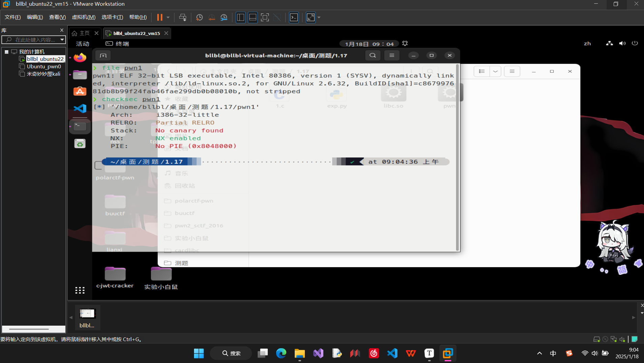Focus the library search input field
644x363 pixels.
click(x=31, y=40)
